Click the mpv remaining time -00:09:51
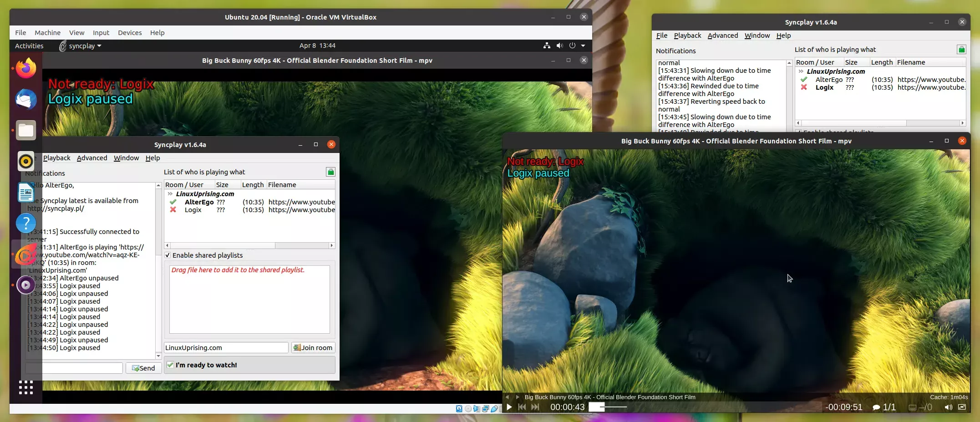Image resolution: width=980 pixels, height=422 pixels. coord(844,407)
